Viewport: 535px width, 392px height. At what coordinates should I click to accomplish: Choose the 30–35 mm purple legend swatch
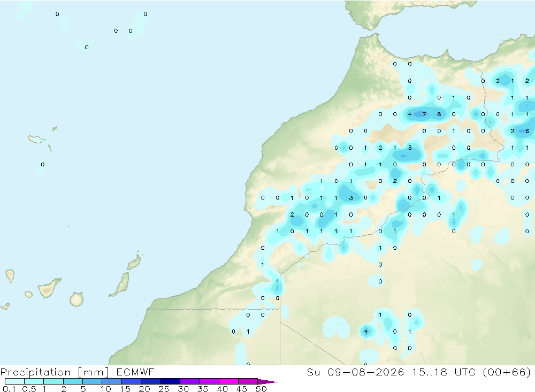189,381
